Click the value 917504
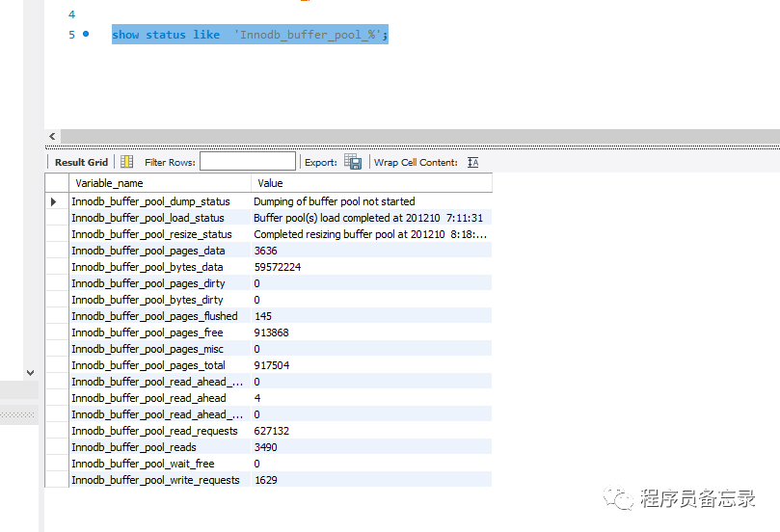This screenshot has height=532, width=780. pyautogui.click(x=272, y=365)
